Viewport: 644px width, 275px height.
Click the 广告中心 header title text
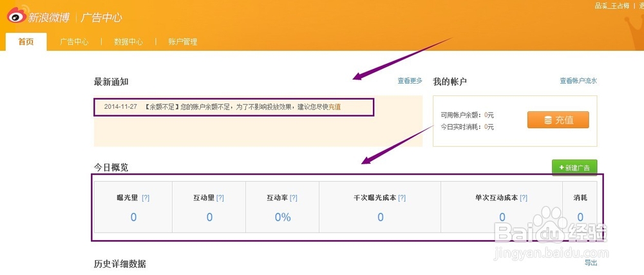102,17
